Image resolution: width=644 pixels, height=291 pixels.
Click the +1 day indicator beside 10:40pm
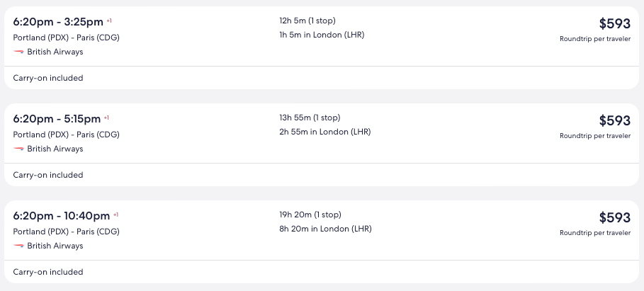115,215
